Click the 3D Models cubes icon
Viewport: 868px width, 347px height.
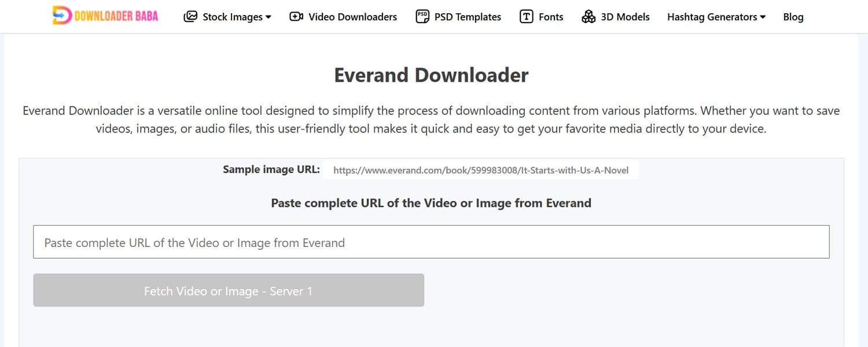(589, 17)
